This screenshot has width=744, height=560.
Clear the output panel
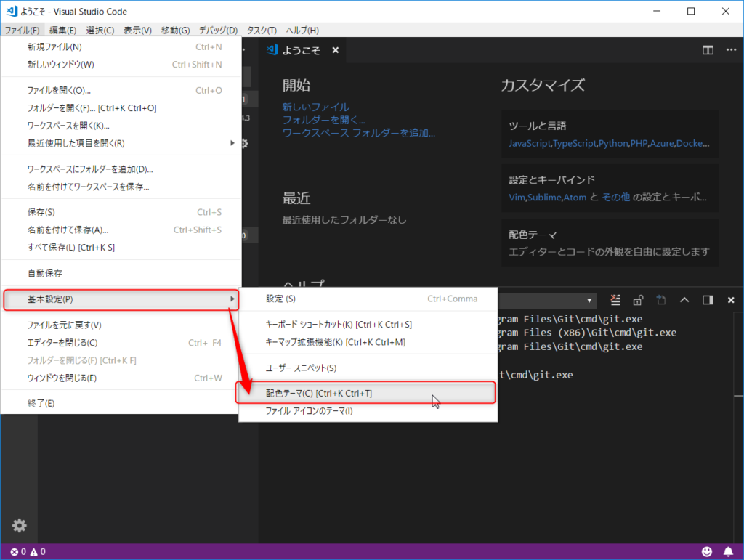[615, 300]
